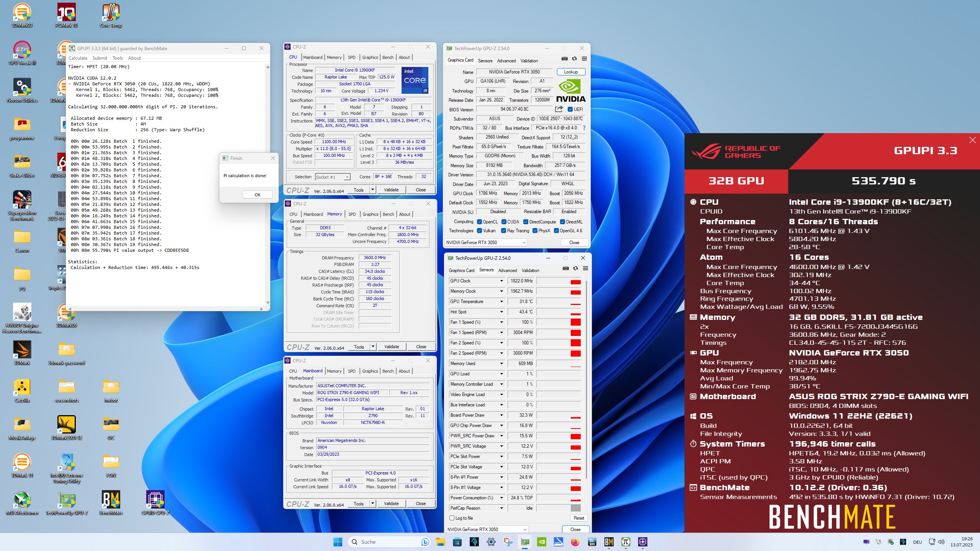This screenshot has width=980, height=551.
Task: Open the Calculate menu in GPUPI
Action: (x=78, y=58)
